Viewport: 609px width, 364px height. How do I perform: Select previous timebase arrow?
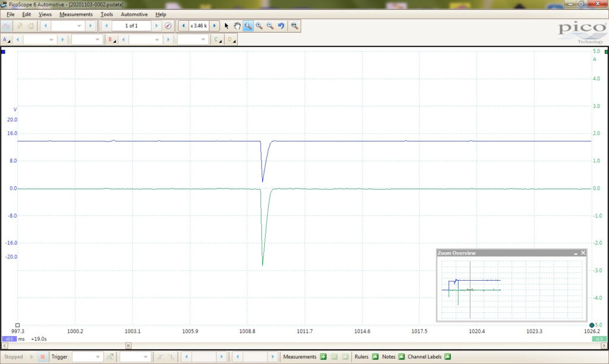45,26
